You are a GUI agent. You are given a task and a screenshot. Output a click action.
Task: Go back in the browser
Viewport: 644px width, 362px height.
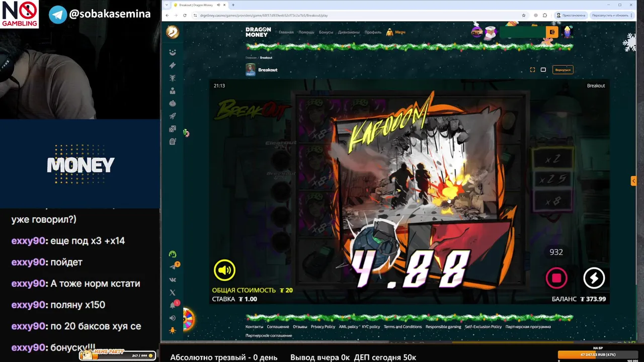tap(168, 15)
